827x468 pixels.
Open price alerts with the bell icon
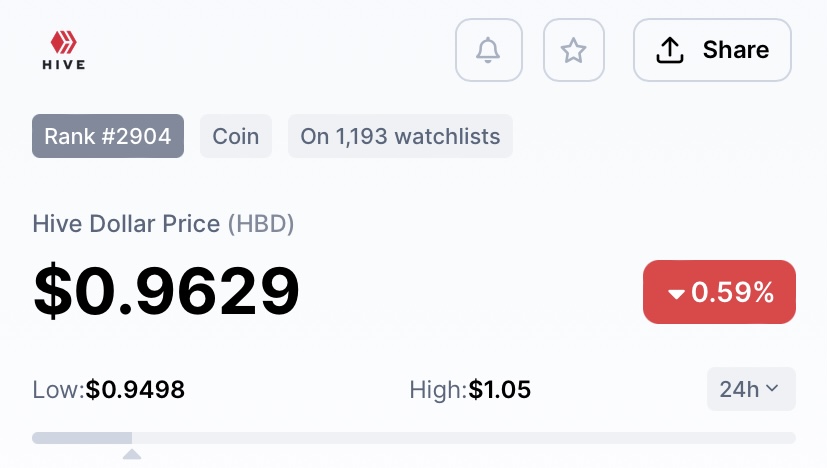click(488, 50)
